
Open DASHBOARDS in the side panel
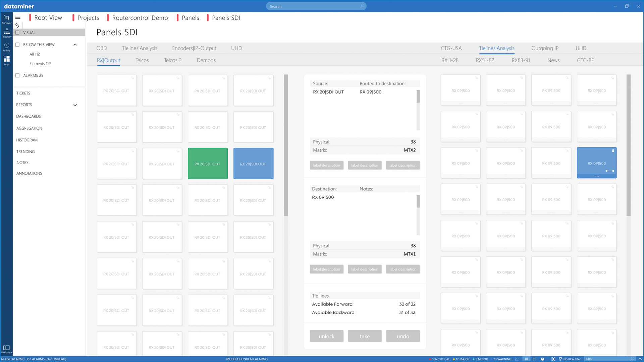click(29, 116)
